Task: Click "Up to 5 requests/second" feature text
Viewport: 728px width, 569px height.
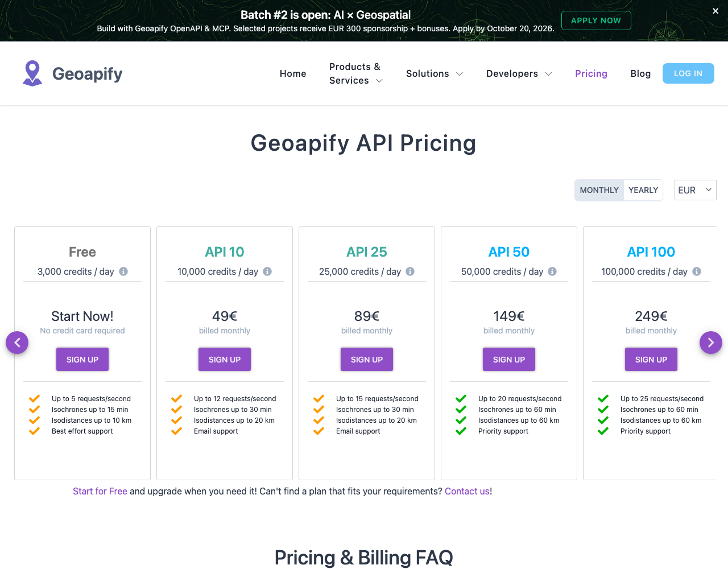Action: point(91,399)
